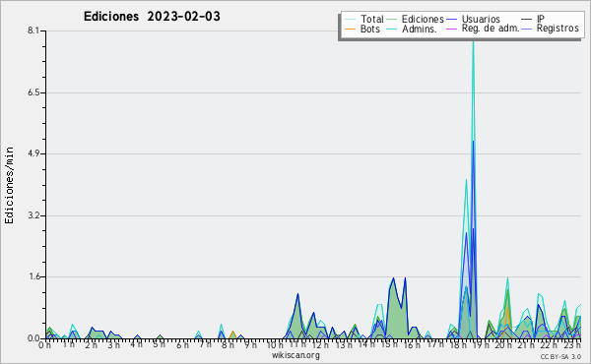Image resolution: width=591 pixels, height=364 pixels.
Task: Select the 'Admins.' legend entry
Action: point(420,29)
